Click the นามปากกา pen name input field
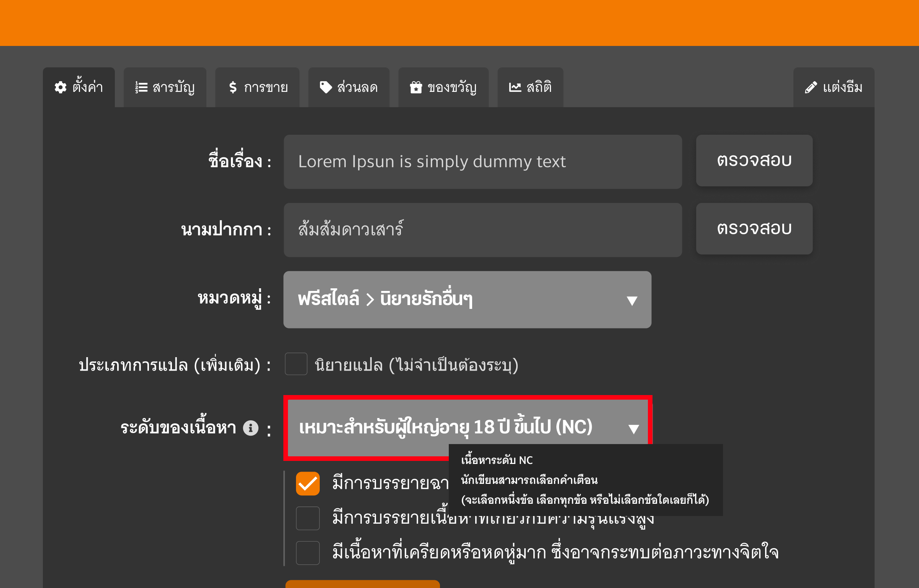Viewport: 919px width, 588px height. point(482,230)
